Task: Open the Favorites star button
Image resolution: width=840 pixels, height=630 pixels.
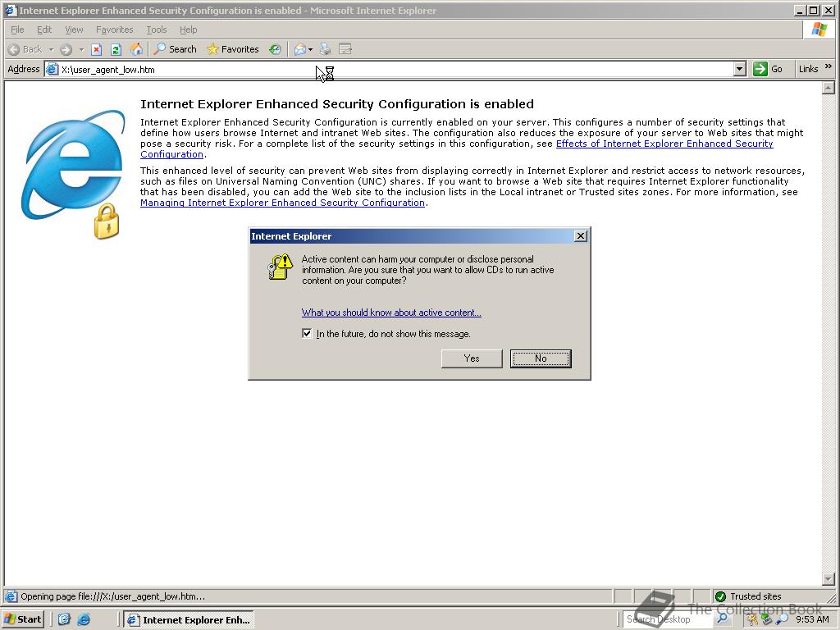Action: (x=233, y=49)
